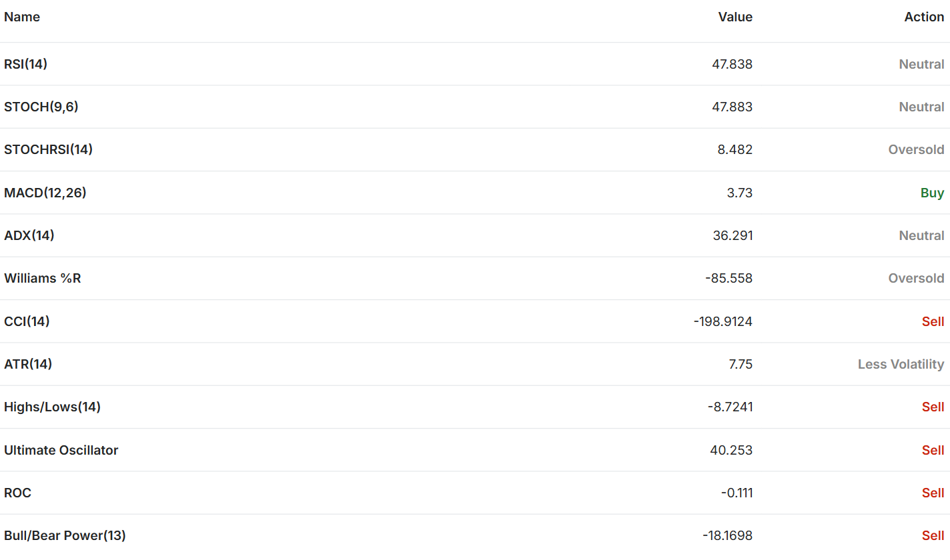This screenshot has height=560, width=950.
Task: Click the Value column header
Action: click(x=735, y=17)
